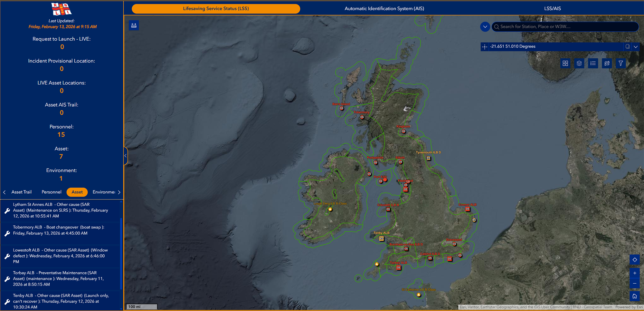Click the locate crosshair icon
This screenshot has height=311, width=644.
634,260
